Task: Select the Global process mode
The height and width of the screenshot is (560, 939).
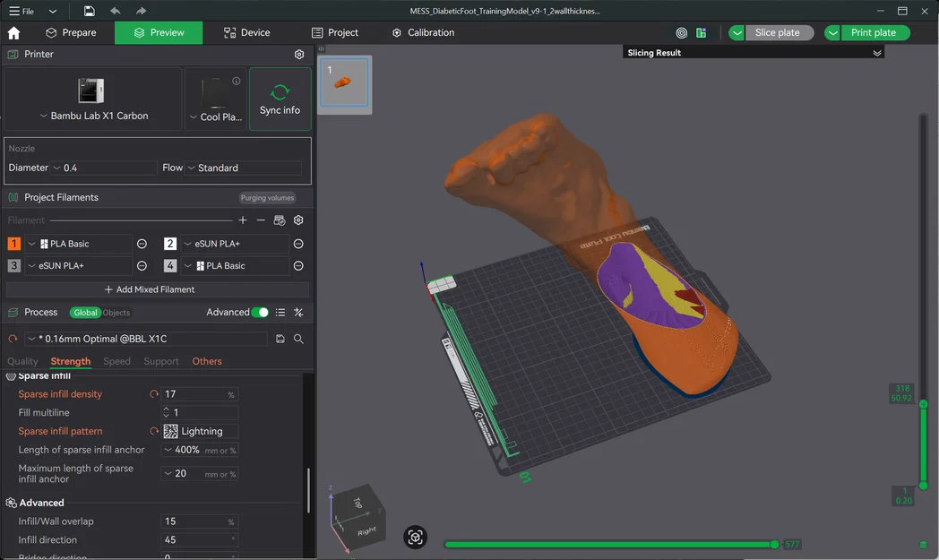Action: point(85,313)
